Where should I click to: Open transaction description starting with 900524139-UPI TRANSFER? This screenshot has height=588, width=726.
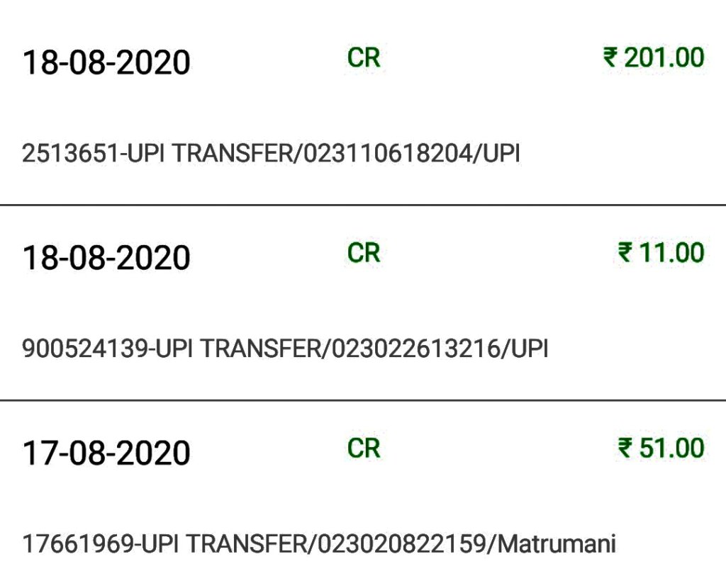tap(285, 349)
